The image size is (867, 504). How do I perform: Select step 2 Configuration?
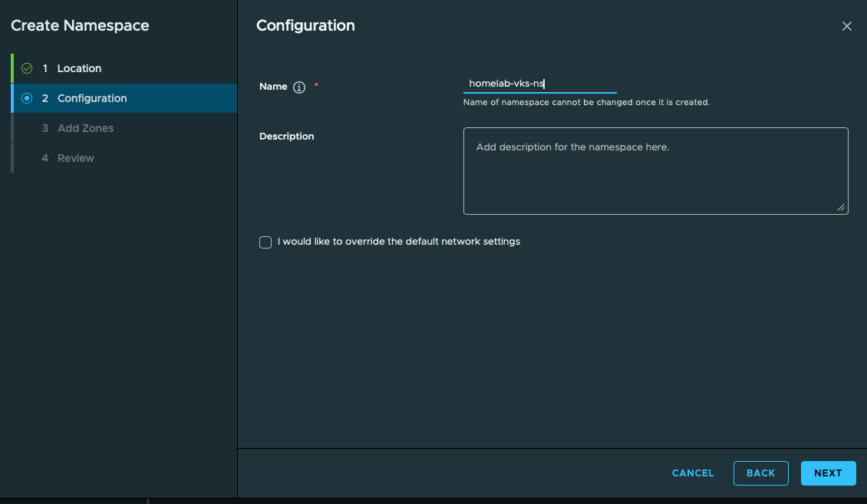124,98
